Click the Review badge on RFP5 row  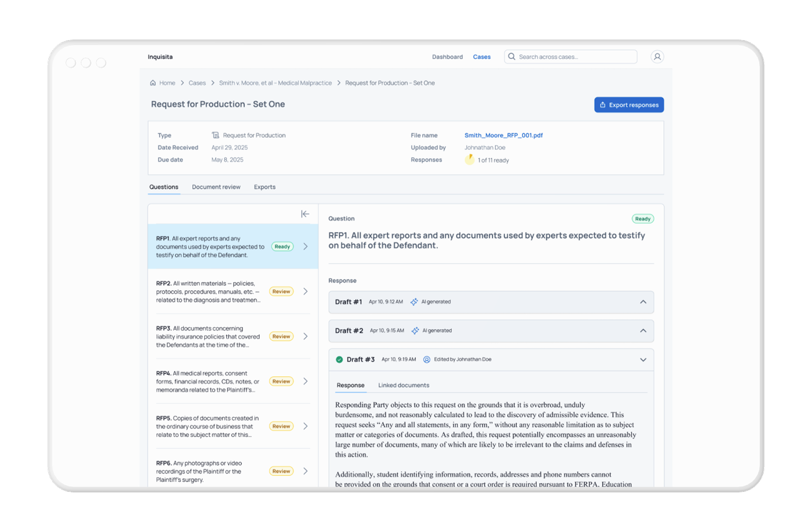pyautogui.click(x=281, y=427)
